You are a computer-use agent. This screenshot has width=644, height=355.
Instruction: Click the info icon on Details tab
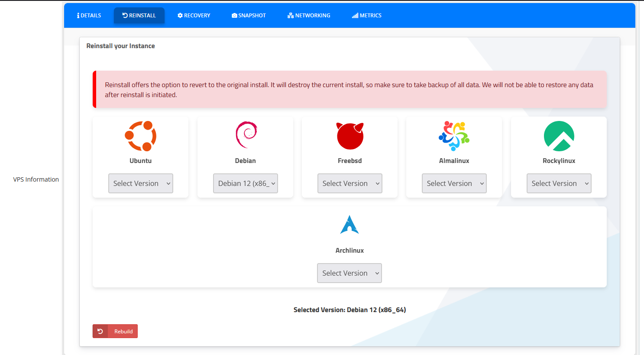click(78, 16)
